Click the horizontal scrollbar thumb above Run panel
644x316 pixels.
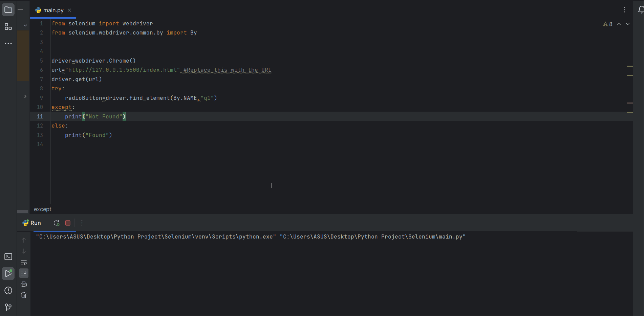[x=23, y=211]
